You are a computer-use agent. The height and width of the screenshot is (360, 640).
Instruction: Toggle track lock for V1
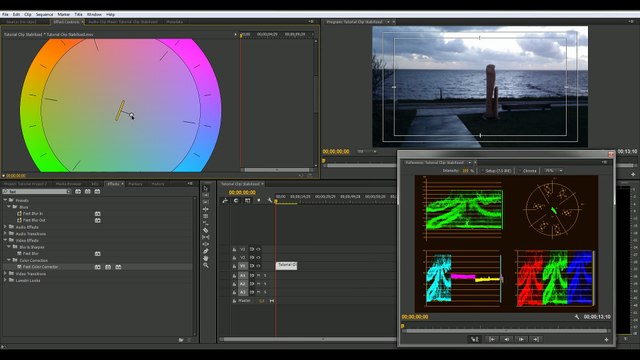click(234, 266)
